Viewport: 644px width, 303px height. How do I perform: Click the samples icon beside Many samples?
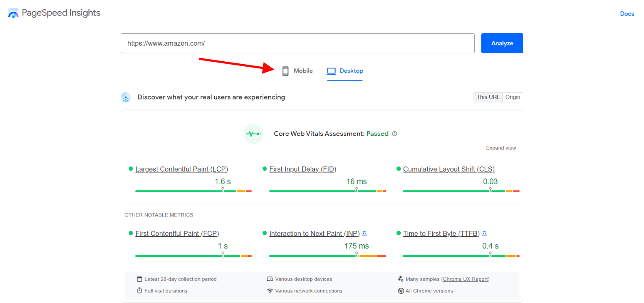pos(401,279)
